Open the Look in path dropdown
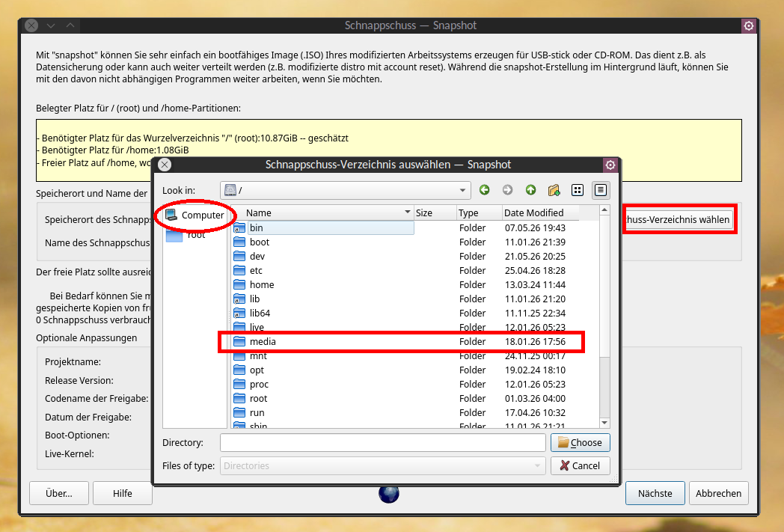784x532 pixels. click(462, 190)
